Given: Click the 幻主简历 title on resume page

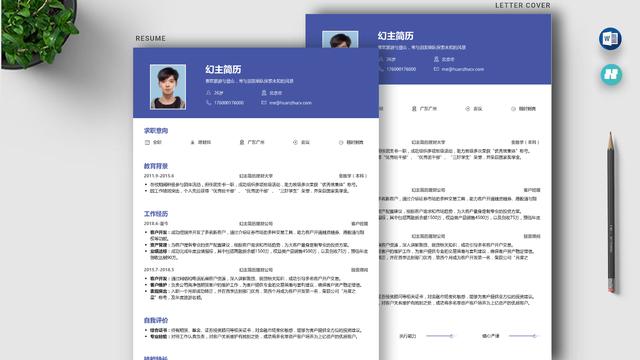Looking at the screenshot, I should 223,69.
